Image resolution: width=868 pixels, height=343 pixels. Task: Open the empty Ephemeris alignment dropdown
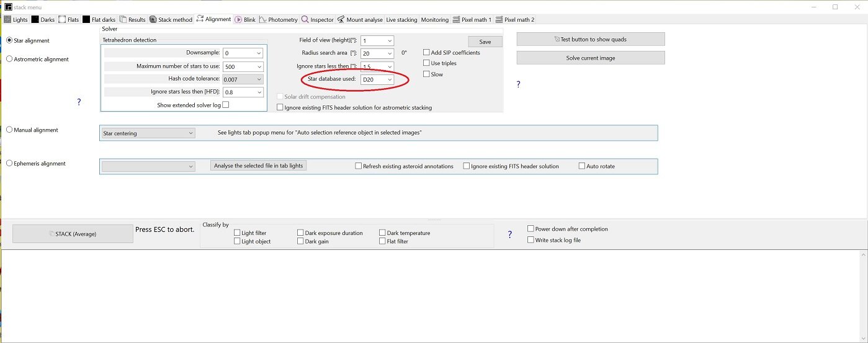point(148,166)
